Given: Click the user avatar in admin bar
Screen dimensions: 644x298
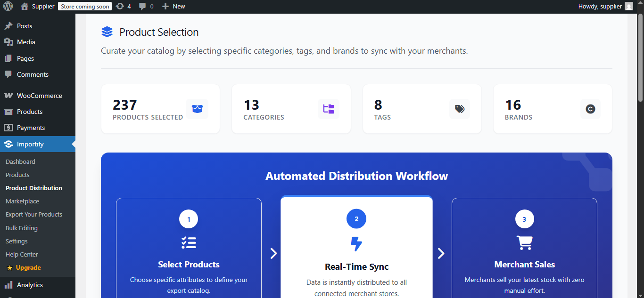Looking at the screenshot, I should (629, 6).
